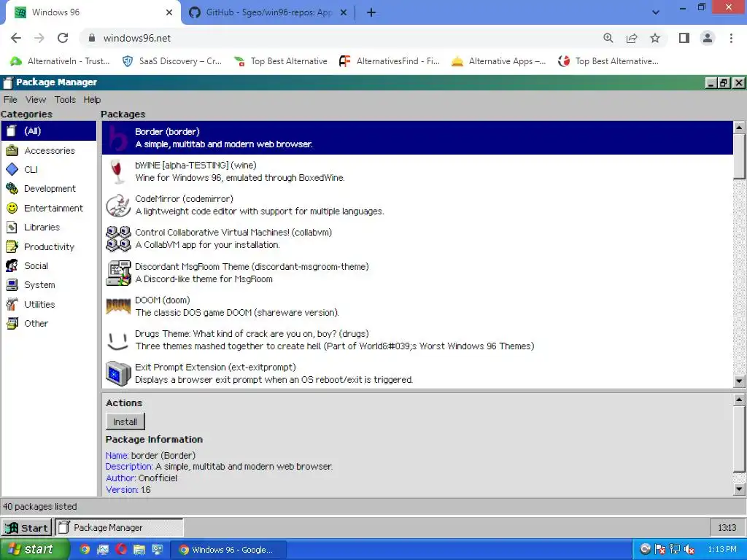The width and height of the screenshot is (747, 560).
Task: Open the Help menu
Action: pos(92,99)
